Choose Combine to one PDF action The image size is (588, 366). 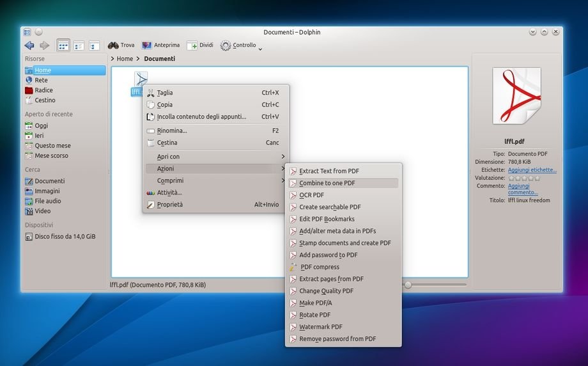[x=327, y=183]
